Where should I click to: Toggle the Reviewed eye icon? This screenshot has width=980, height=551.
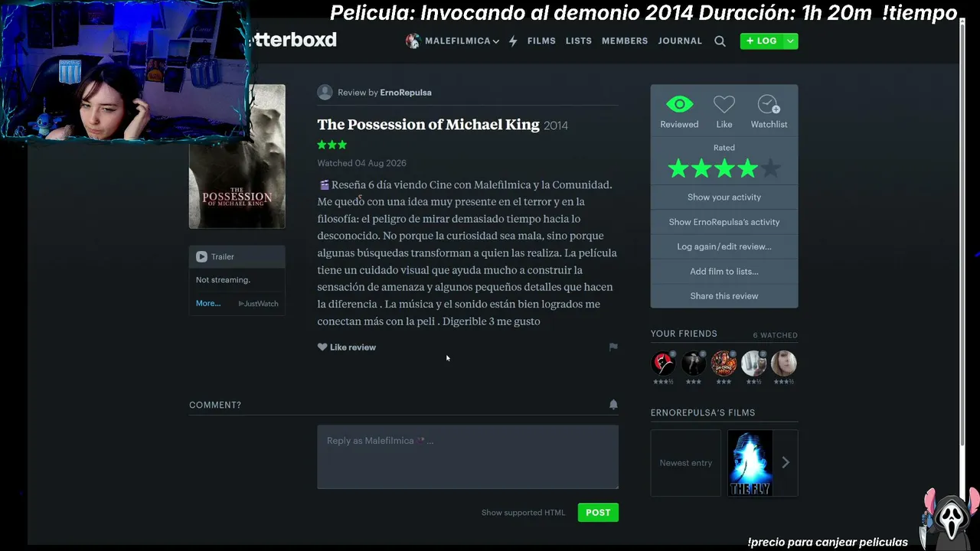point(679,105)
